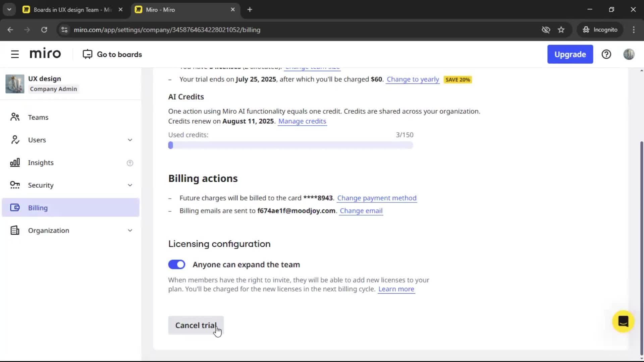Open Teams in the sidebar

tap(70, 117)
